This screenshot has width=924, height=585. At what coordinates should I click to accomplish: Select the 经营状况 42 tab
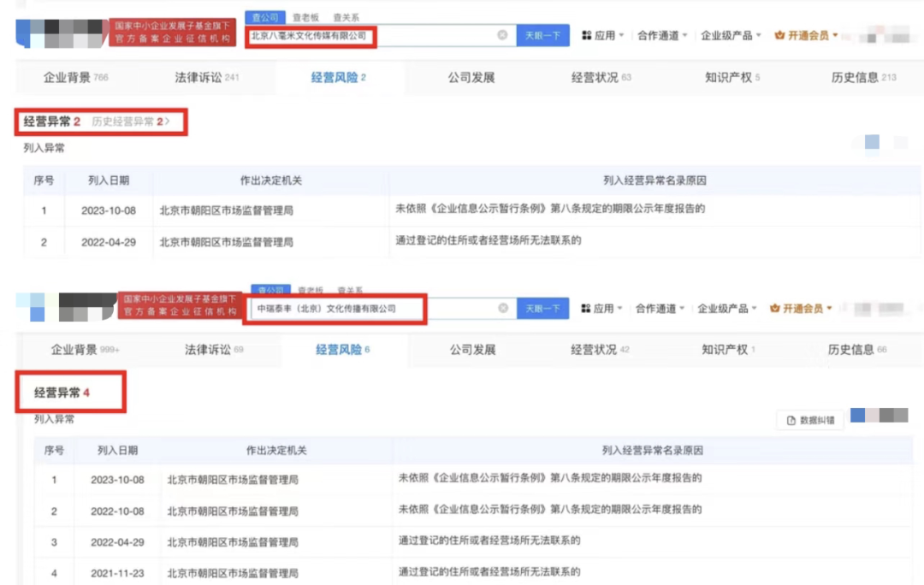coord(600,350)
